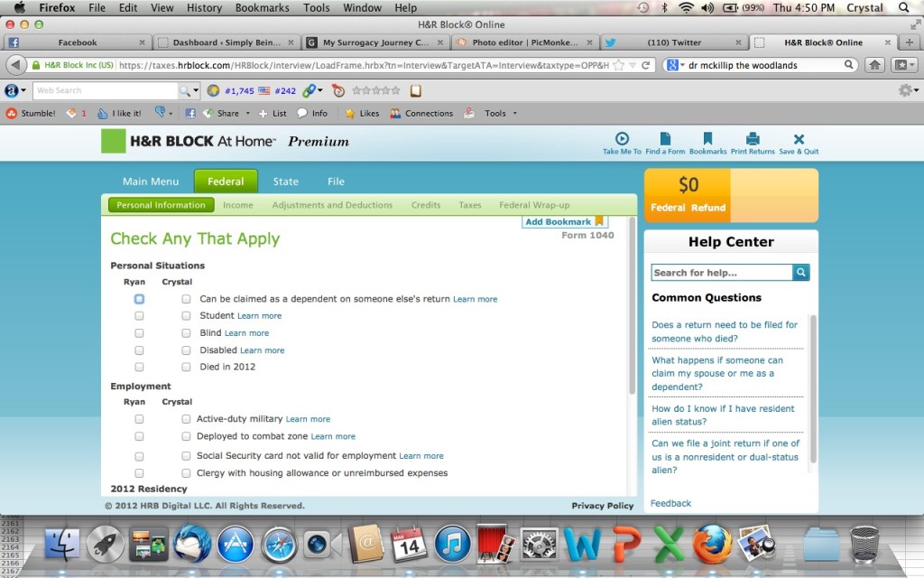The width and height of the screenshot is (924, 578).
Task: Expand the URL history dropdown arrow
Action: [x=633, y=65]
